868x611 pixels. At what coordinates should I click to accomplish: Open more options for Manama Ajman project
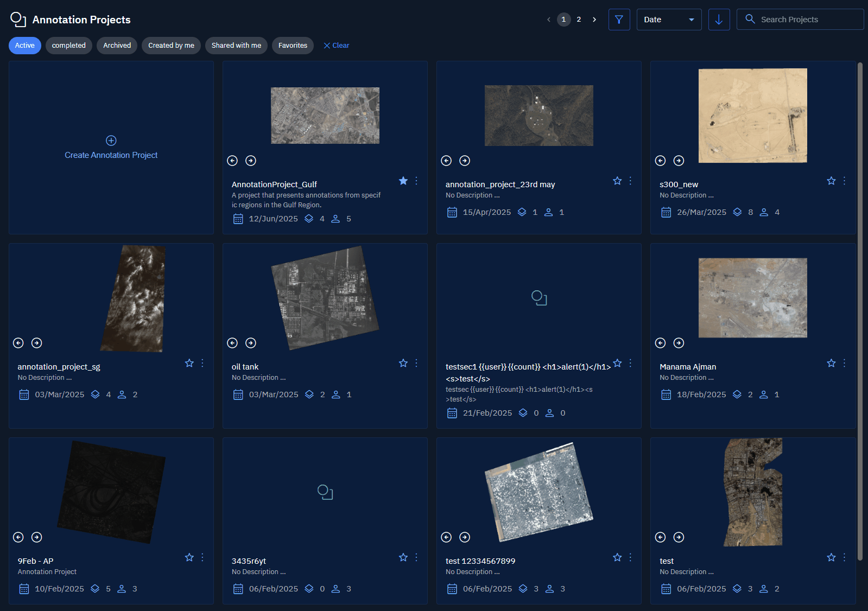point(844,363)
